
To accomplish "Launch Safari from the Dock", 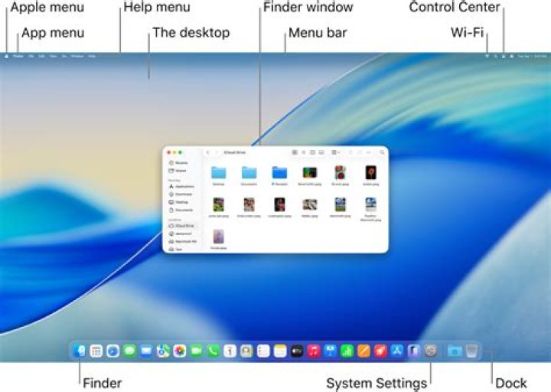I will (112, 351).
